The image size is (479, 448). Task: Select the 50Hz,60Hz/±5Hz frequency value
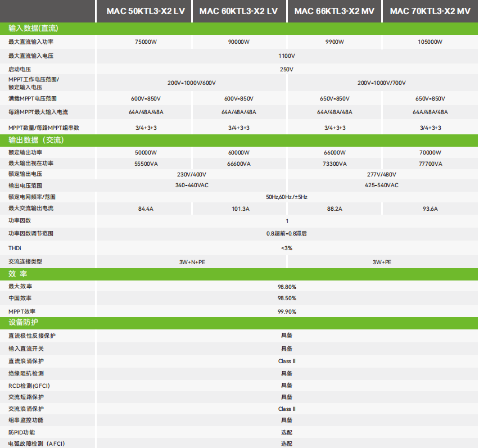(287, 197)
